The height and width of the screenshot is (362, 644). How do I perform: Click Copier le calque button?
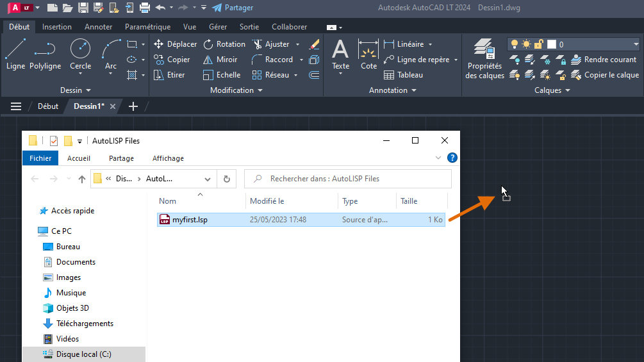pos(605,75)
